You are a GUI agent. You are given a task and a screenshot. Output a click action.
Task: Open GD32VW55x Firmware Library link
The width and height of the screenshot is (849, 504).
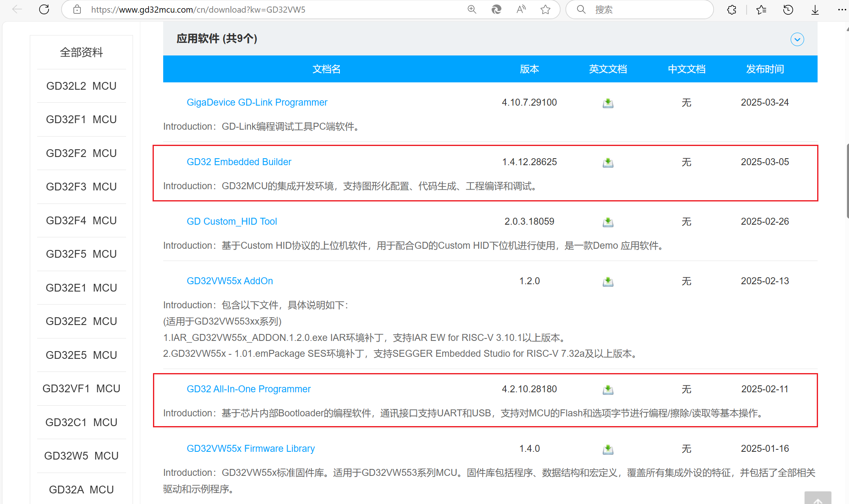[x=250, y=449]
